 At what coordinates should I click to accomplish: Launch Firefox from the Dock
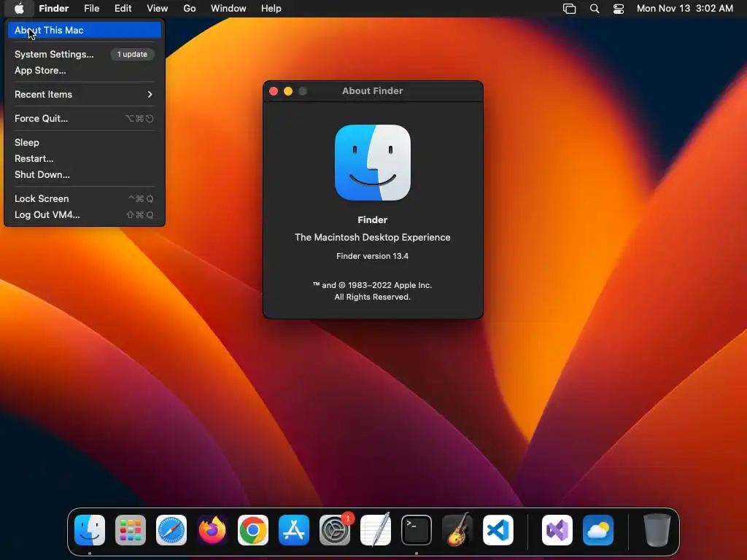[212, 530]
